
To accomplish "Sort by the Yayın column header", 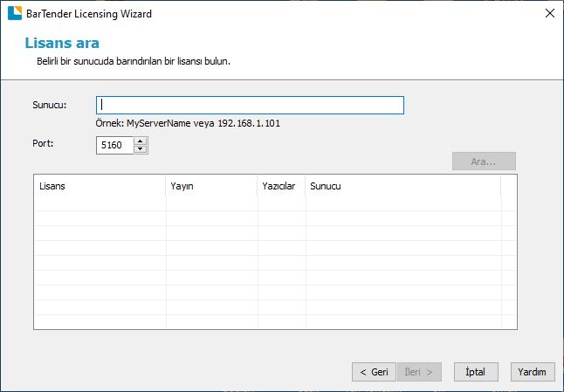I will (x=211, y=186).
